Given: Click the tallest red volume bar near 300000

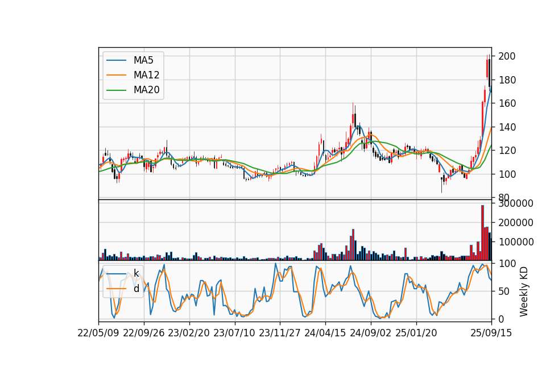Looking at the screenshot, I should pyautogui.click(x=483, y=233).
